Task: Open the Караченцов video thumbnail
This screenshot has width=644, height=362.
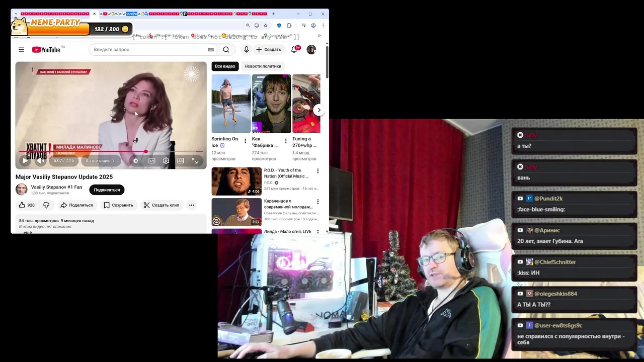Action: pos(236,212)
